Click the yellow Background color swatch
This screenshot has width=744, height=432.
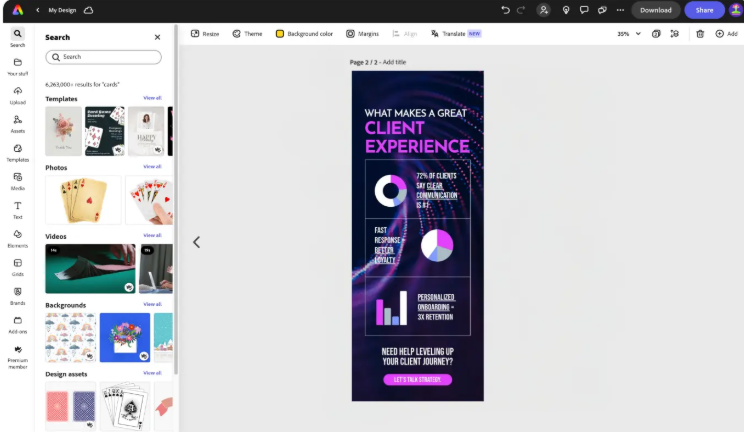(280, 34)
